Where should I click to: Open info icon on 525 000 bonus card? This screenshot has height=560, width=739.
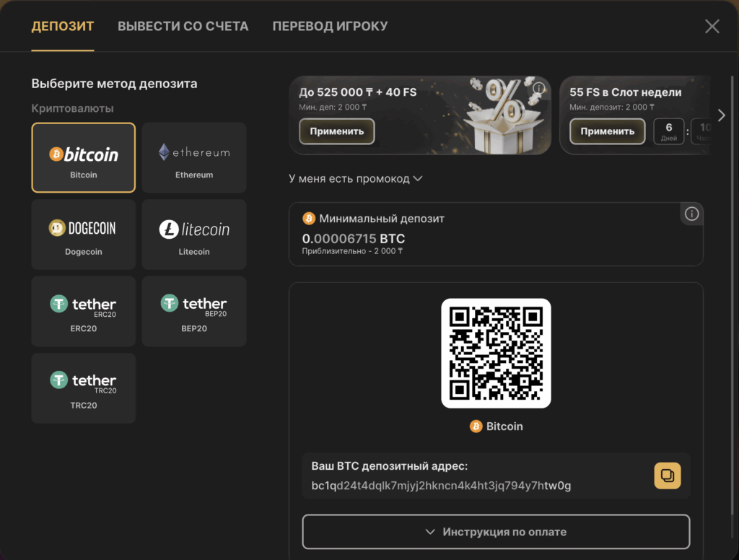click(538, 88)
